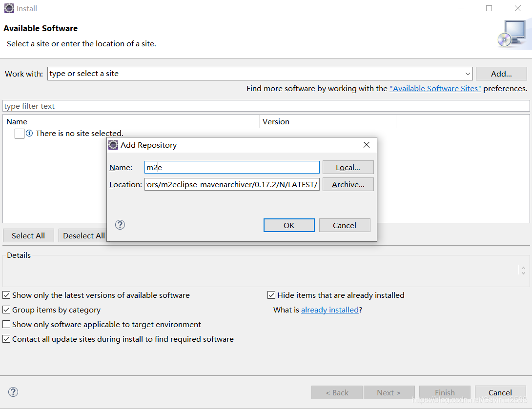Cancel the Add Repository dialog
Viewport: 532px width, 409px height.
pyautogui.click(x=345, y=225)
